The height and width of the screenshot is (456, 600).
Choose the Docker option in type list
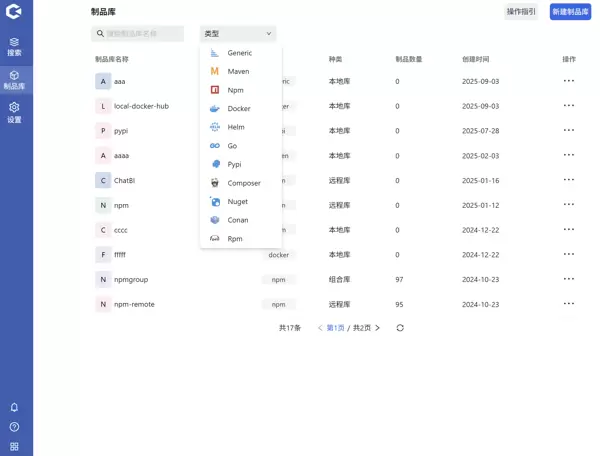(238, 109)
